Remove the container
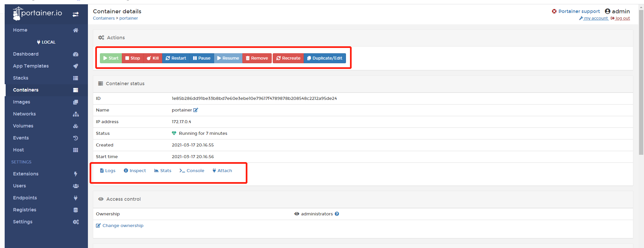Screen dimensions: 644x248 tap(257, 58)
